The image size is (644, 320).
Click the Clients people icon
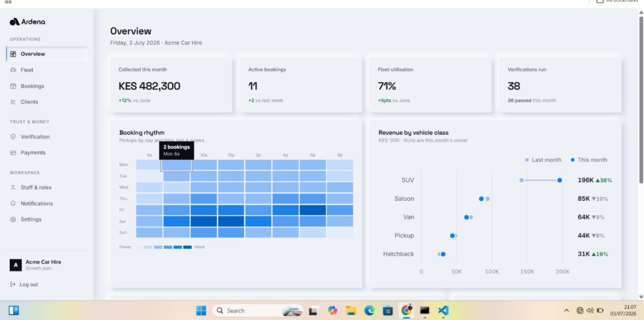point(13,102)
